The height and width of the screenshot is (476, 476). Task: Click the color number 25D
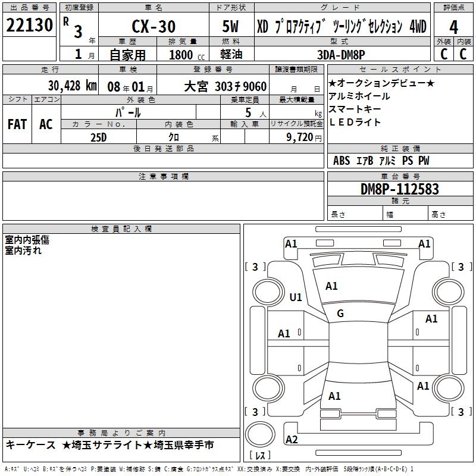[99, 137]
